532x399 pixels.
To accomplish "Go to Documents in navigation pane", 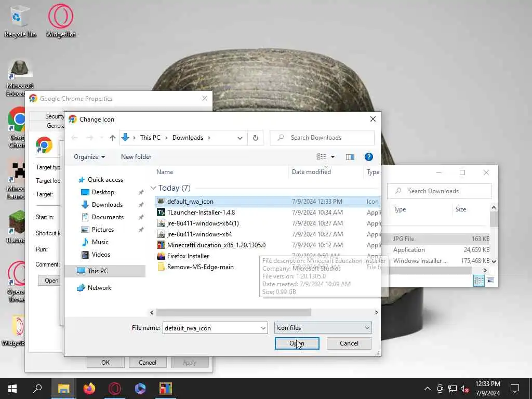I will [x=103, y=217].
